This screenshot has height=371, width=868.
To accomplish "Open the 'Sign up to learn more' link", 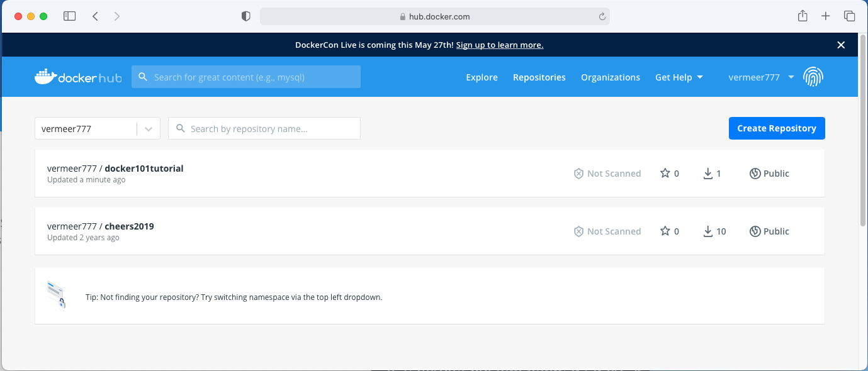I will (x=499, y=45).
